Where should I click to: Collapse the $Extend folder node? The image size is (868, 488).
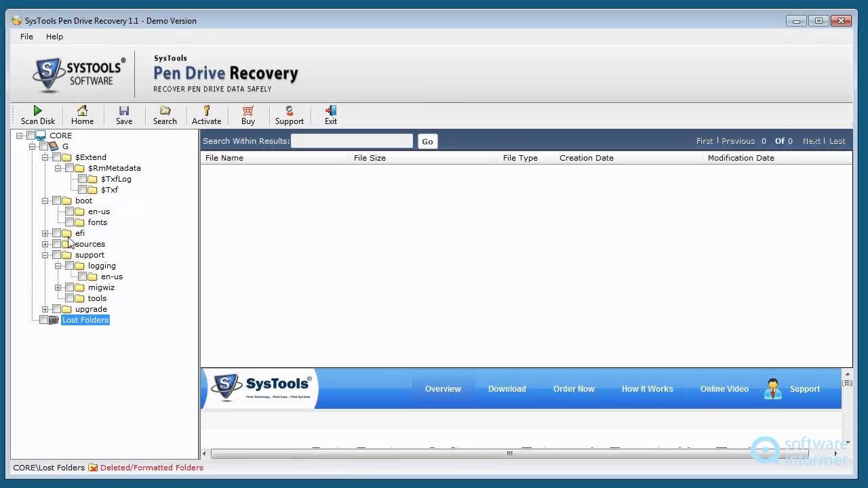pos(45,157)
